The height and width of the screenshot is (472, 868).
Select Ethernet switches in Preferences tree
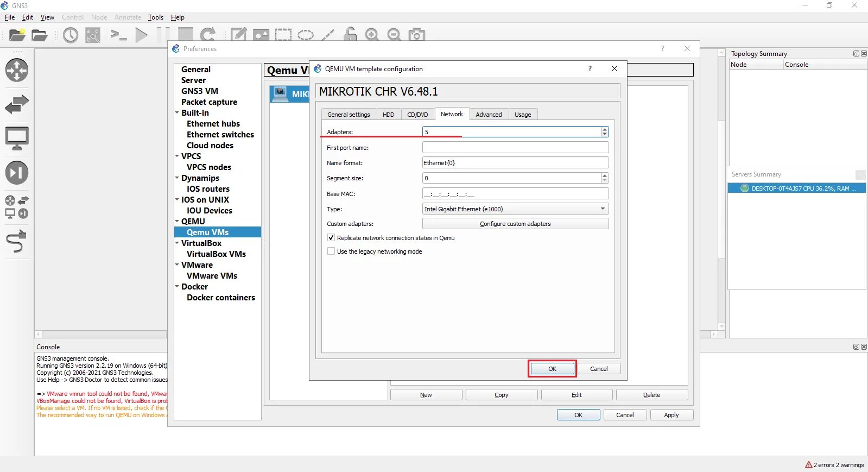point(220,135)
